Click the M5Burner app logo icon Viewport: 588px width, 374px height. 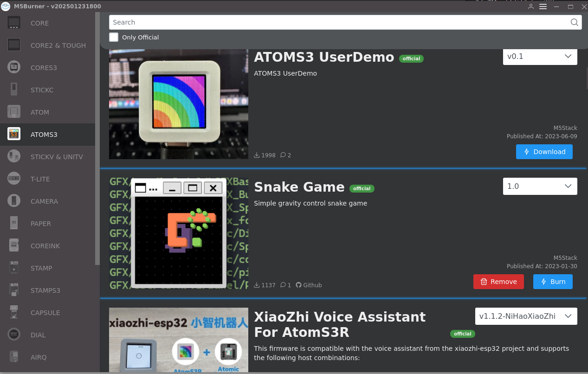coord(6,6)
